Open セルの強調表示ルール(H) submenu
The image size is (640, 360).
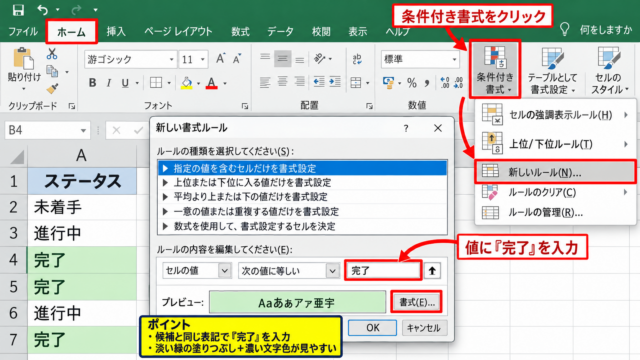click(555, 115)
